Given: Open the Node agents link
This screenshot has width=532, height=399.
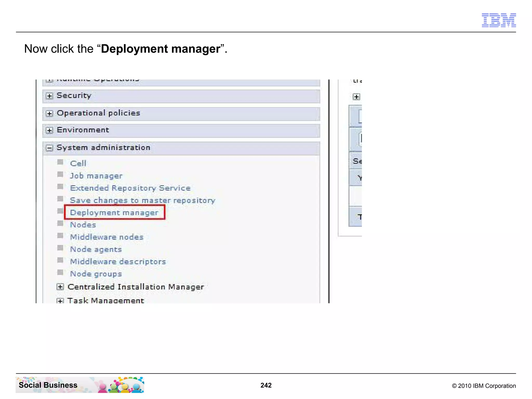Looking at the screenshot, I should click(x=96, y=249).
